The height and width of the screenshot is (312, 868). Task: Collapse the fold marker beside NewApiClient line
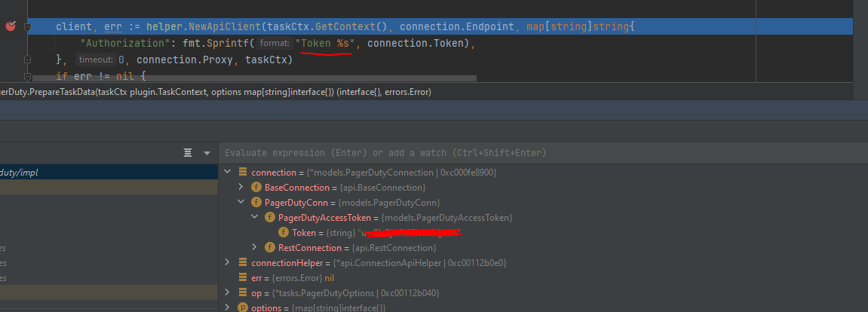pos(27,26)
